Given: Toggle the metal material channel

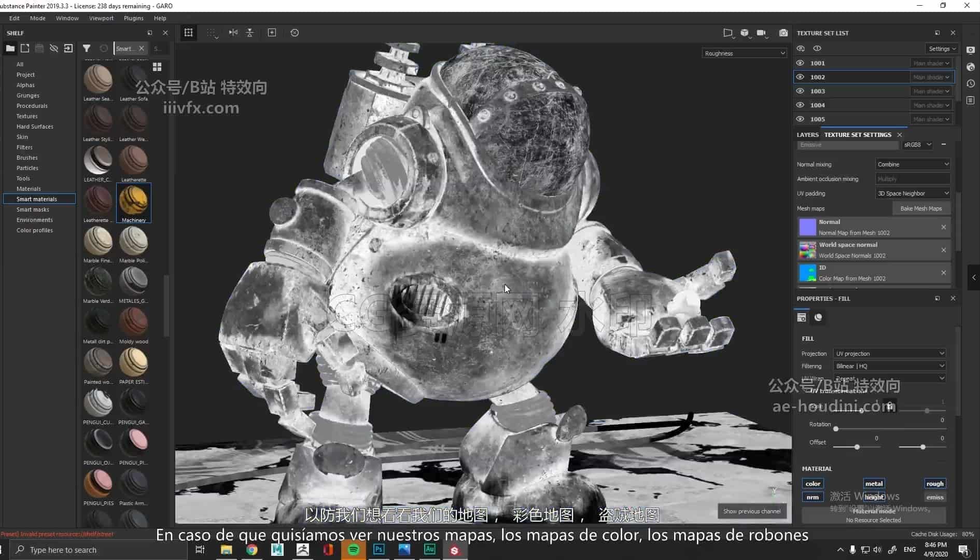Looking at the screenshot, I should pos(874,484).
